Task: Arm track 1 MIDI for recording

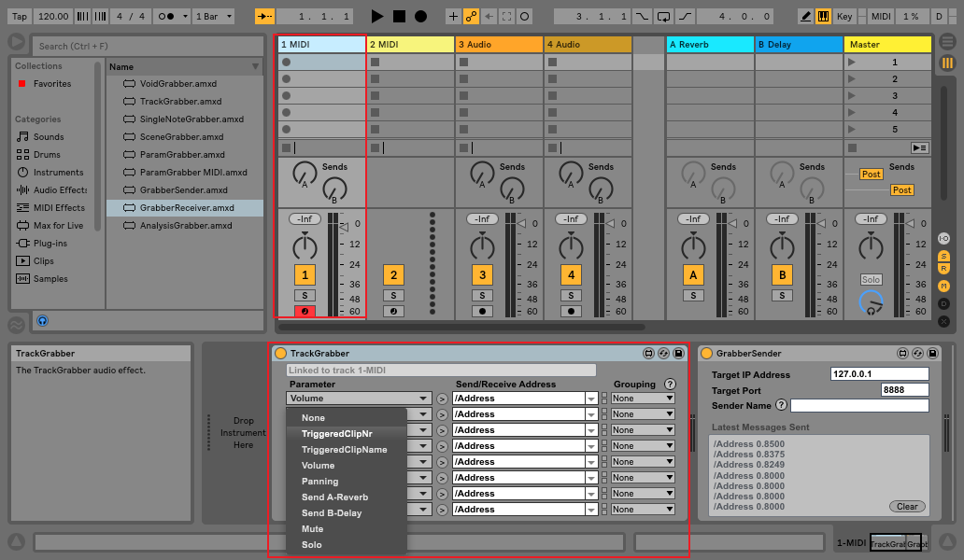Action: [305, 312]
